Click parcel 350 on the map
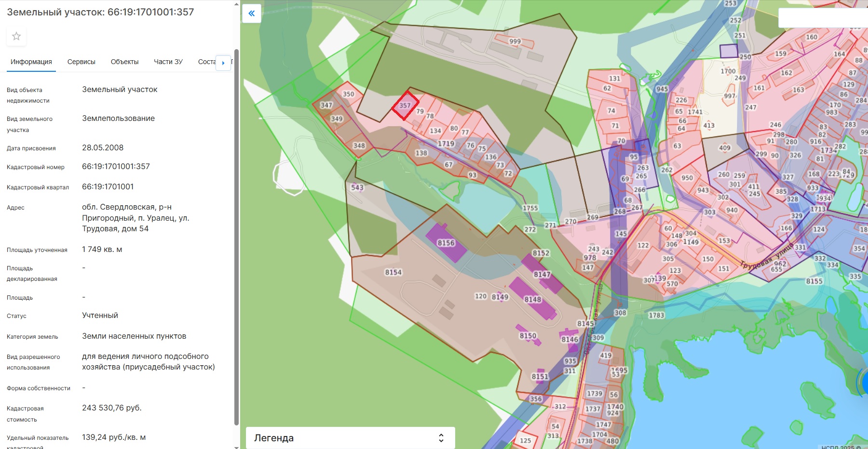 (x=348, y=94)
